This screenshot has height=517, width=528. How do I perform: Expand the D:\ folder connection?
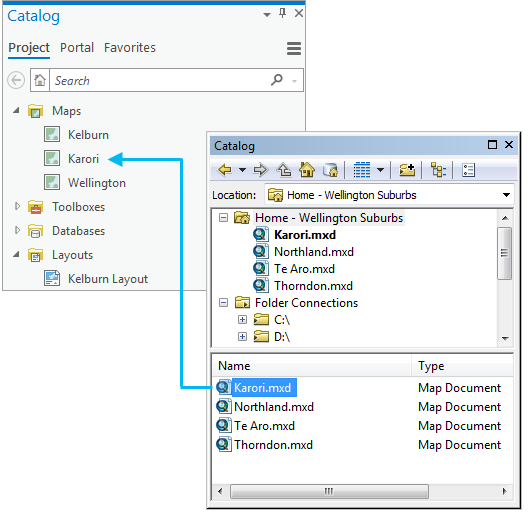242,336
